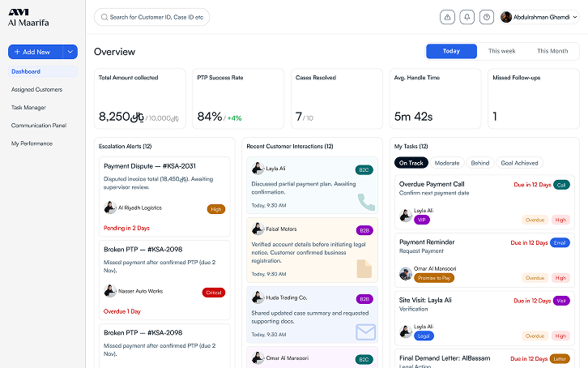Toggle the Behind task filter
Screen dimensions: 588x368
point(480,163)
